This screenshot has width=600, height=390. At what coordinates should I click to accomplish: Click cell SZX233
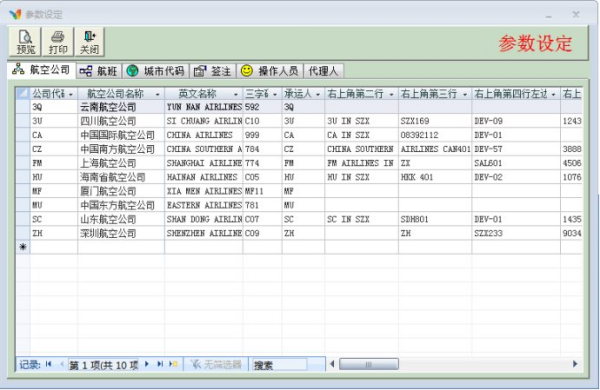(x=516, y=233)
